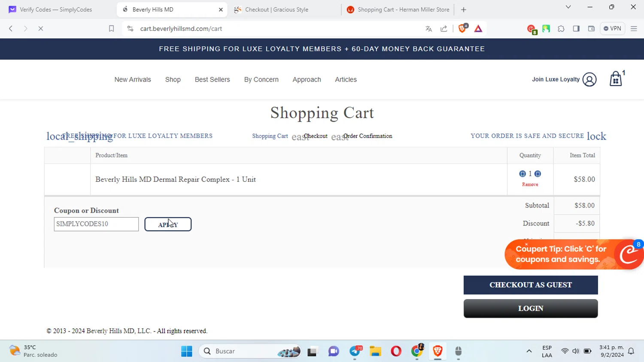Open the Task View taskbar icon
The width and height of the screenshot is (644, 362).
pos(313,352)
